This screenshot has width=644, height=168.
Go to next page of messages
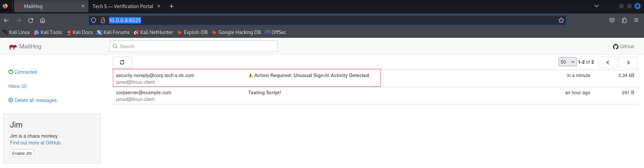pyautogui.click(x=628, y=62)
